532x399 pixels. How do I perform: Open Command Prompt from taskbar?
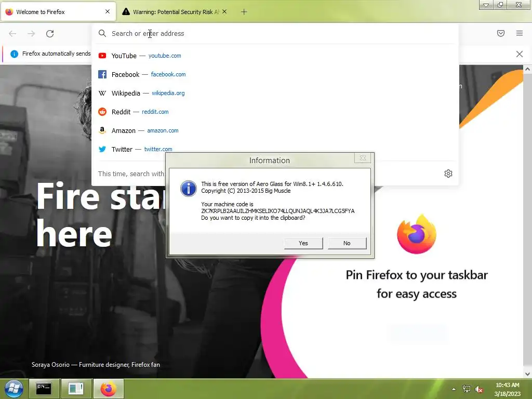pyautogui.click(x=44, y=389)
